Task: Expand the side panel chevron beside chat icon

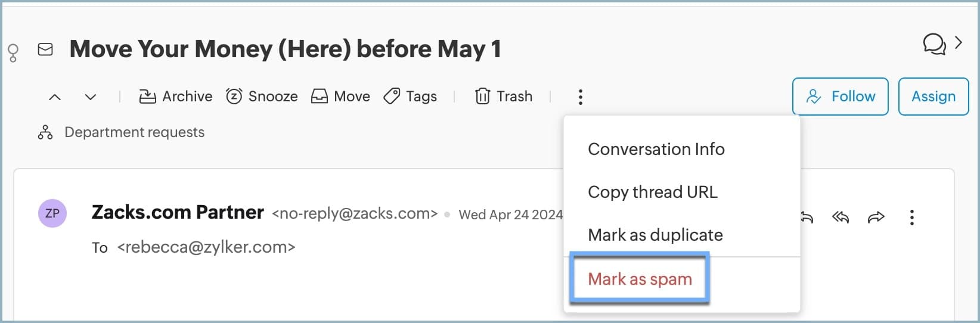Action: click(x=959, y=42)
